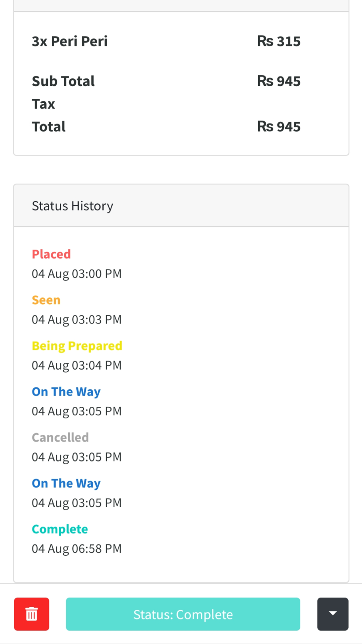Open the dark dropdown caret button

[333, 614]
